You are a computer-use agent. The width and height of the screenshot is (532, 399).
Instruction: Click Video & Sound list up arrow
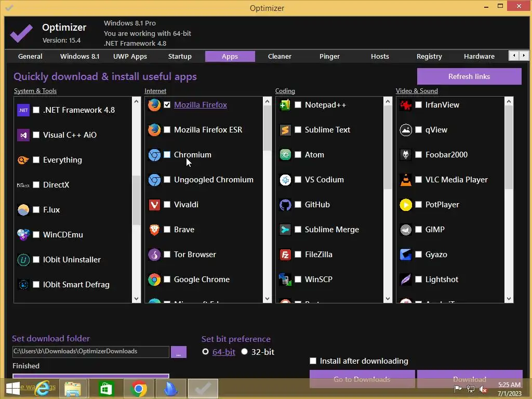(x=509, y=101)
